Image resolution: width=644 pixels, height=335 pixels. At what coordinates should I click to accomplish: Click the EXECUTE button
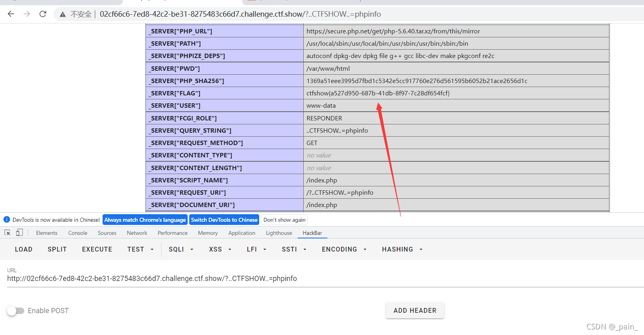(97, 249)
